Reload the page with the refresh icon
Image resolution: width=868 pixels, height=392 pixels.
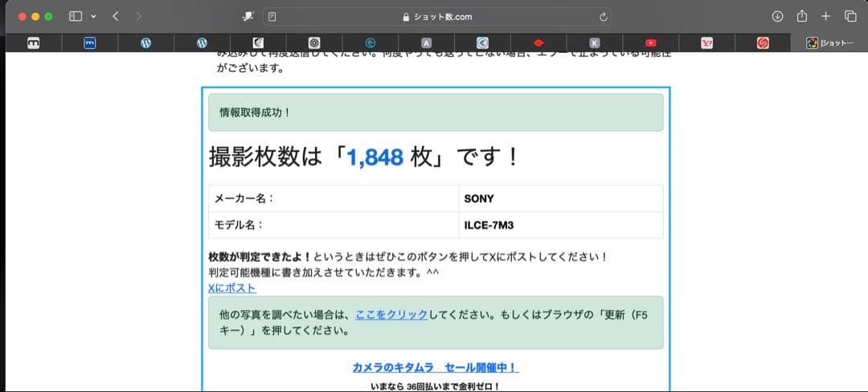[604, 17]
